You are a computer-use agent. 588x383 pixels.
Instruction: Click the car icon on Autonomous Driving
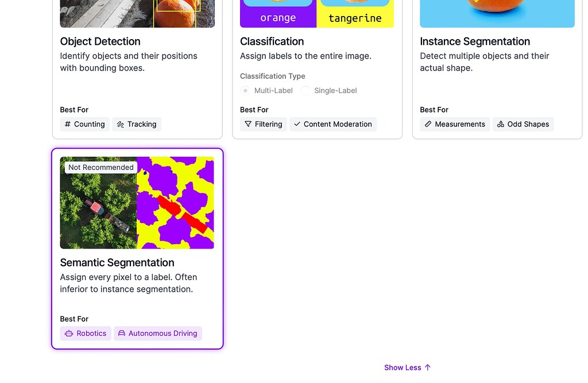coord(121,333)
